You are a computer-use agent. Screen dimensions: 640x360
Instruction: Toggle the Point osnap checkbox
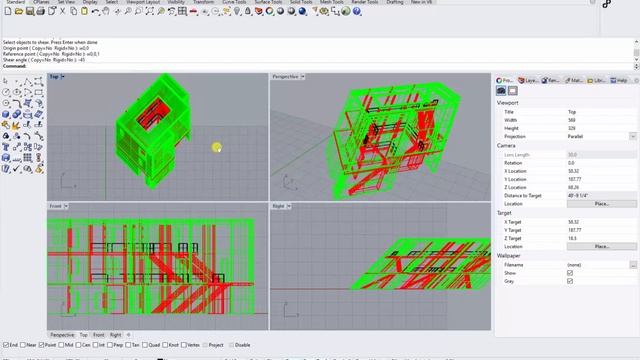tap(41, 345)
